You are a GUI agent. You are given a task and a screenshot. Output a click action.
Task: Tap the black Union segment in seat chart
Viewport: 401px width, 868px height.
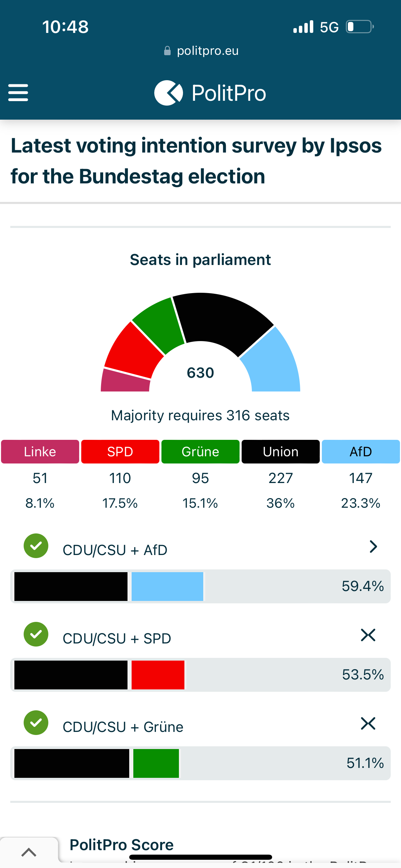[x=223, y=319]
